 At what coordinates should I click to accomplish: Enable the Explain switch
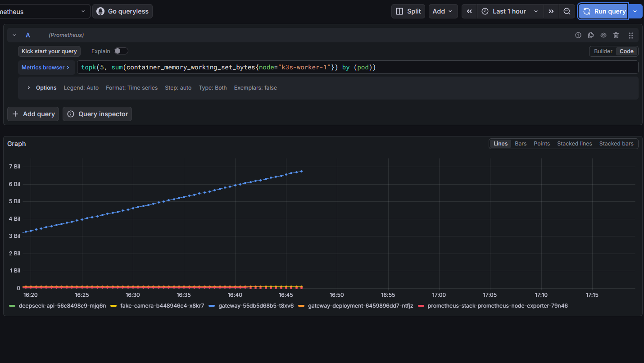click(121, 51)
